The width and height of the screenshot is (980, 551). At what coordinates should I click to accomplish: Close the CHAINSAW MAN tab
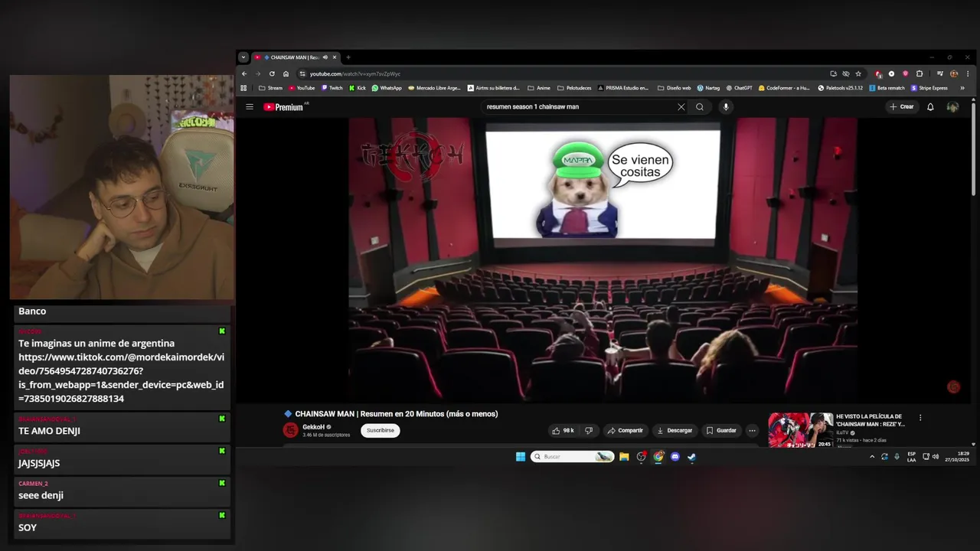(335, 57)
